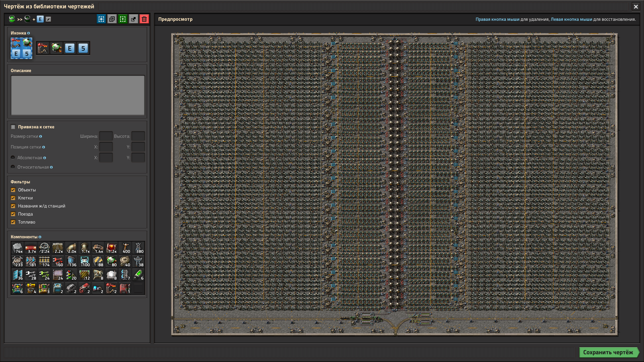Click the Ширина grid width field
This screenshot has width=644, height=362.
pos(106,136)
